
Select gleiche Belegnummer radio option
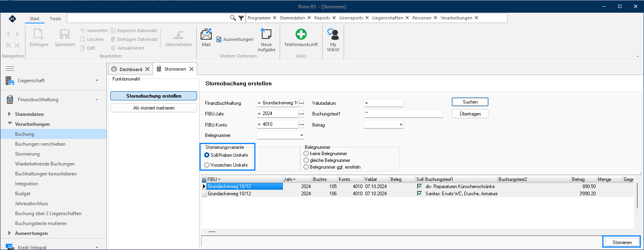click(306, 160)
